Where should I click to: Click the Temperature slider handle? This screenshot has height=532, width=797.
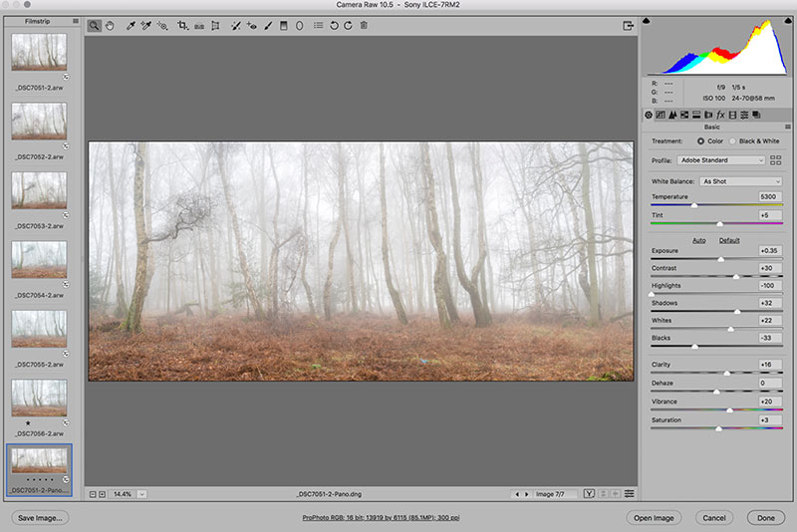(x=694, y=205)
